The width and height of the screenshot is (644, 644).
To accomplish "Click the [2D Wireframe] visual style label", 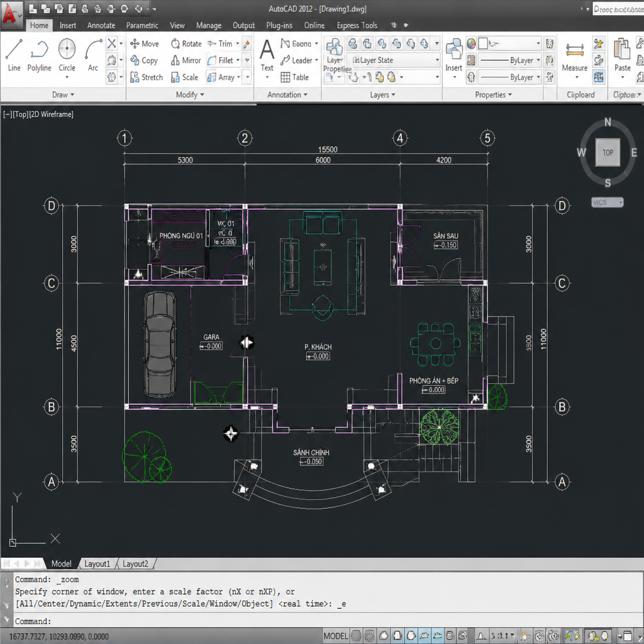I will [x=51, y=114].
